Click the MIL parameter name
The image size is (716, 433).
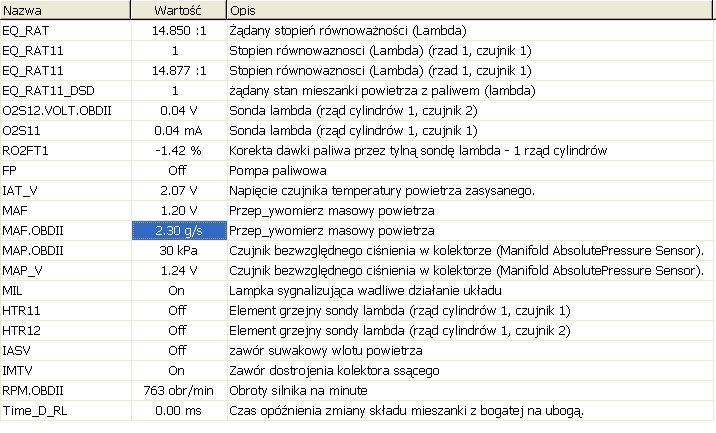[x=13, y=290]
